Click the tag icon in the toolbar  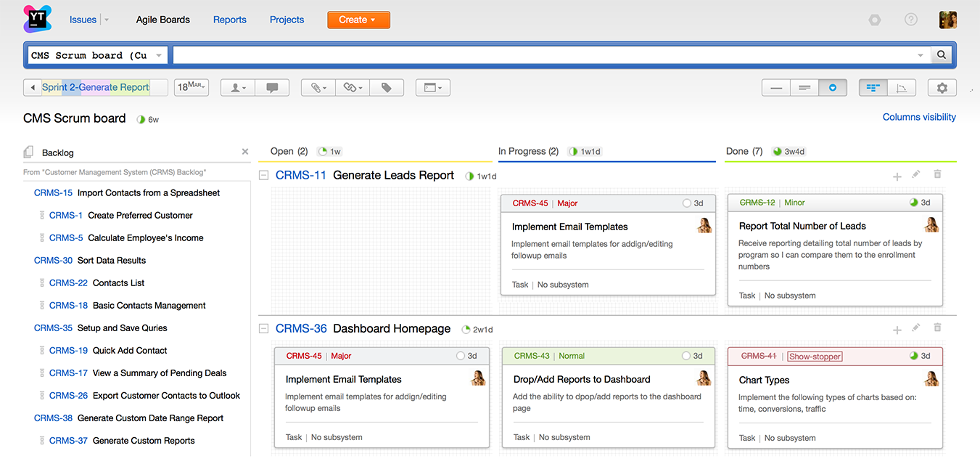click(387, 87)
